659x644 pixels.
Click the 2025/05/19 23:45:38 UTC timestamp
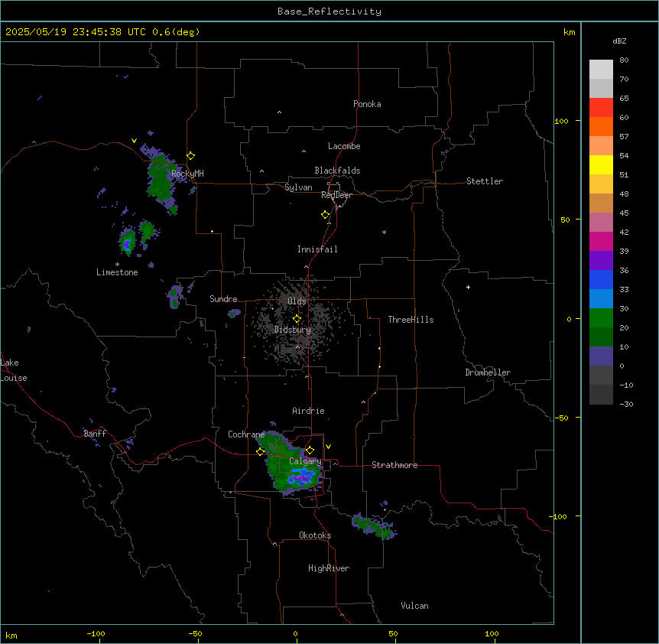click(76, 32)
